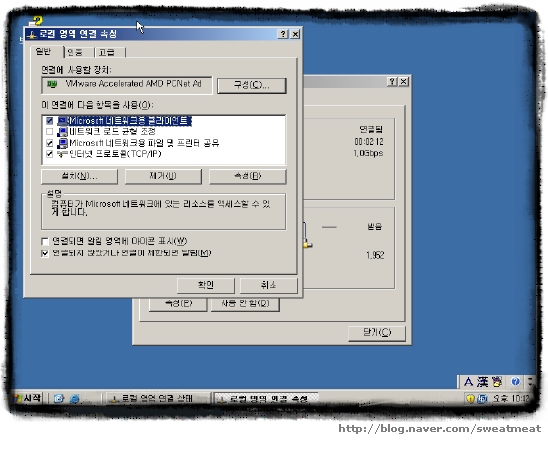Click the ? help button of the status window behind
Image resolution: width=548 pixels, height=450 pixels.
coord(392,81)
